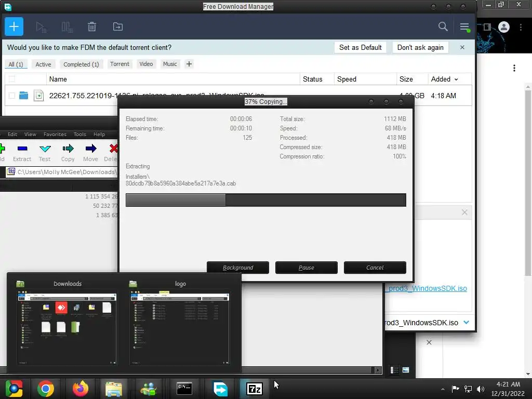Switch to the Completed (1) tab
Screen dimensions: 532x399
pyautogui.click(x=81, y=64)
